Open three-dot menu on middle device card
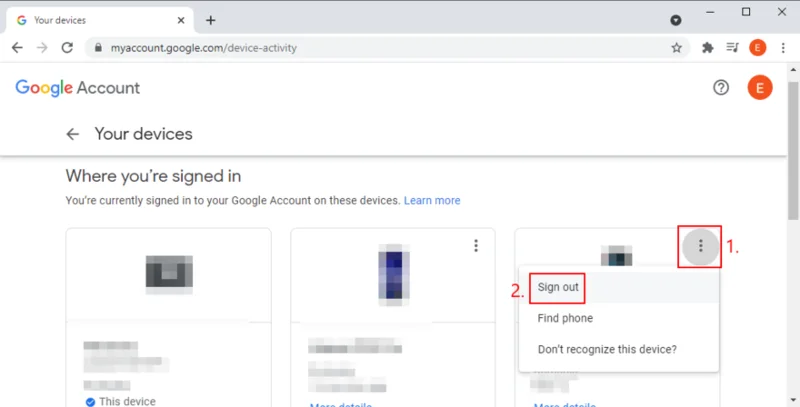This screenshot has width=800, height=407. [x=476, y=246]
